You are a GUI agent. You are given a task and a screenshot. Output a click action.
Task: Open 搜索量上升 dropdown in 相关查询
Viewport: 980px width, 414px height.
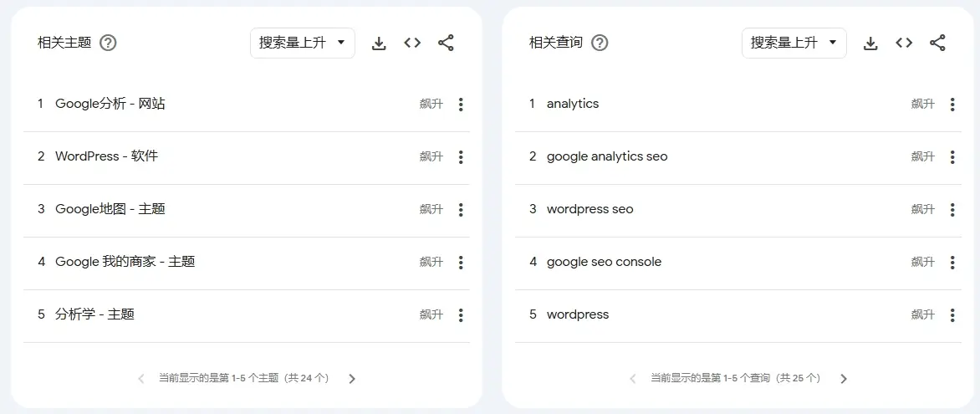click(x=794, y=43)
